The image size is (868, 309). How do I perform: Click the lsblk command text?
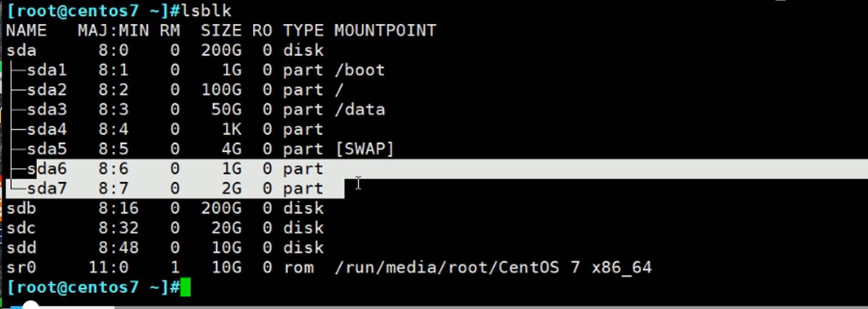coord(206,10)
